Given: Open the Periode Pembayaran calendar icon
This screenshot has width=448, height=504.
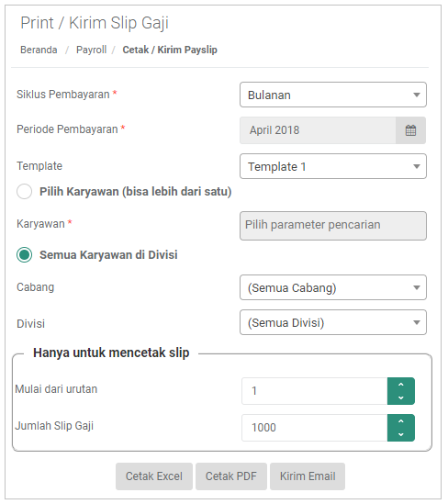Looking at the screenshot, I should click(x=410, y=130).
